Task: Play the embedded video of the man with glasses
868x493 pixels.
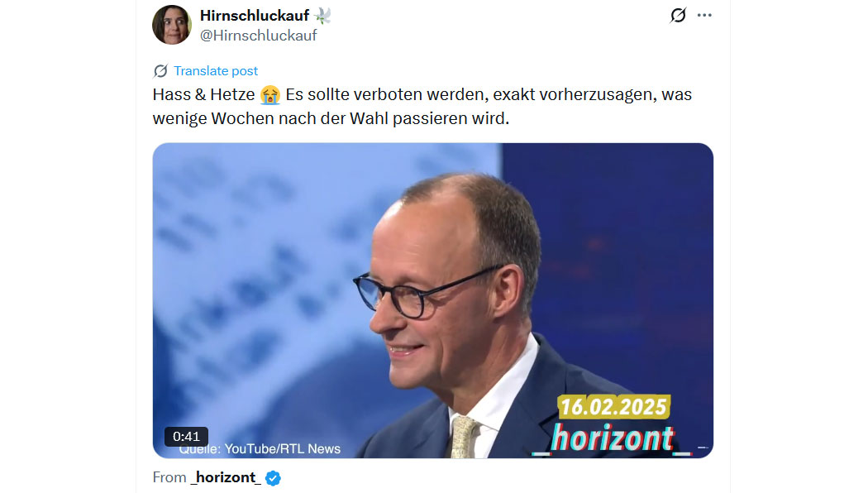Action: (433, 300)
